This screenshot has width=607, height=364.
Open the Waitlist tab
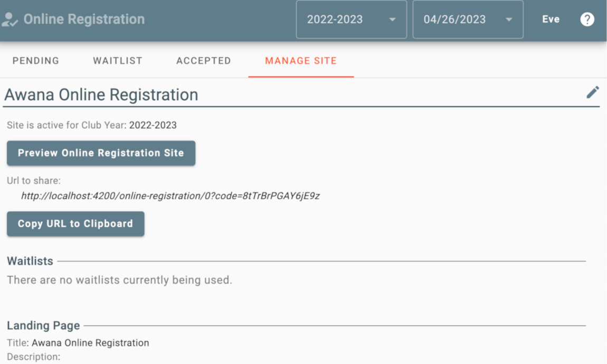118,61
